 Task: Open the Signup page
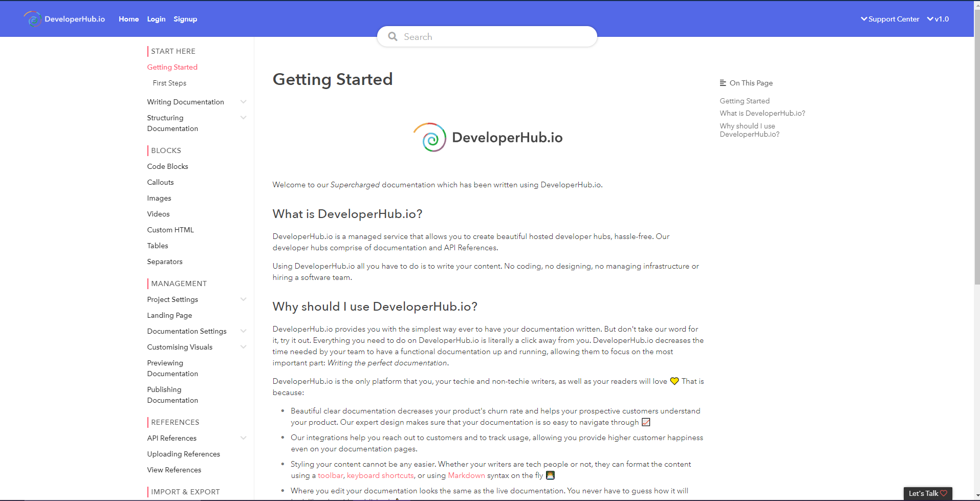185,19
